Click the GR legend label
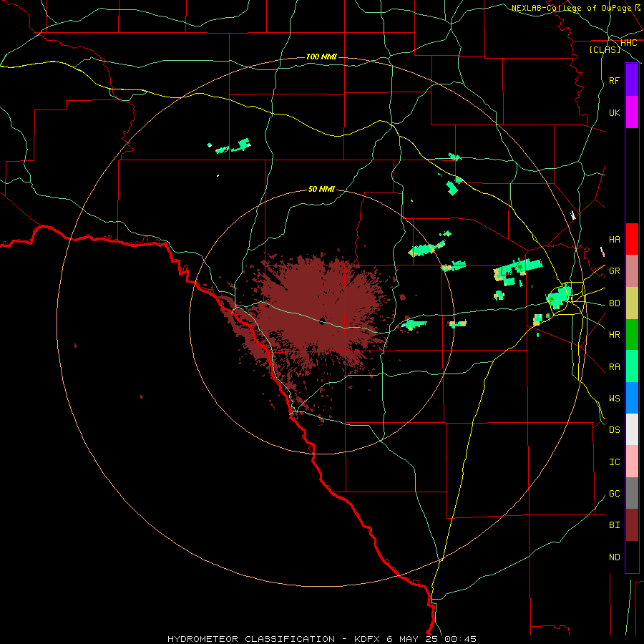Viewport: 644px width, 644px height. [x=615, y=271]
